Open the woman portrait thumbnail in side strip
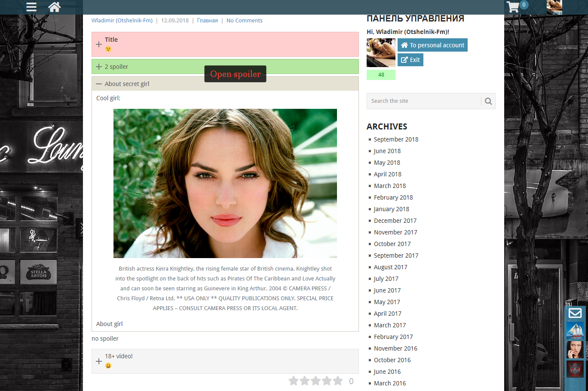Image resolution: width=588 pixels, height=391 pixels. pos(575,350)
